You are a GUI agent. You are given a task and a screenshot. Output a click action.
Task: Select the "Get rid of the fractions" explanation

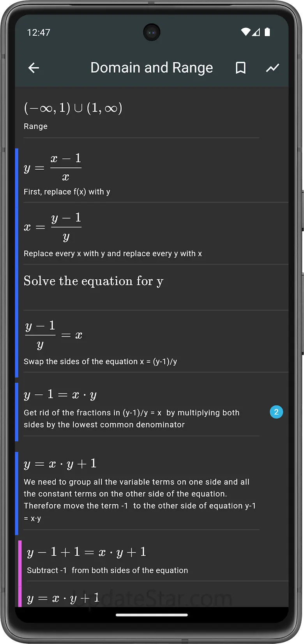click(131, 419)
